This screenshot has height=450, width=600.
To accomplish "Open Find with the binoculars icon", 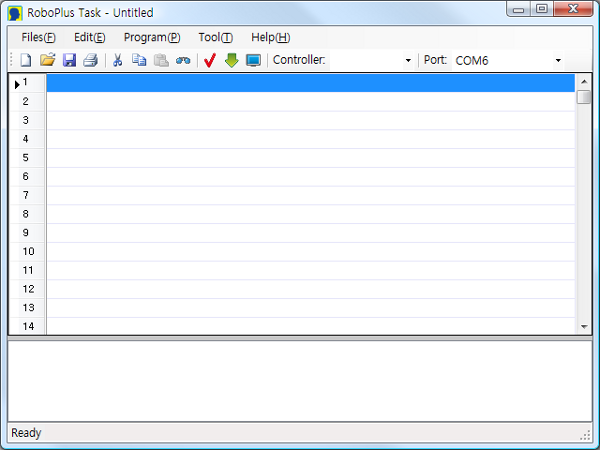I will [183, 60].
